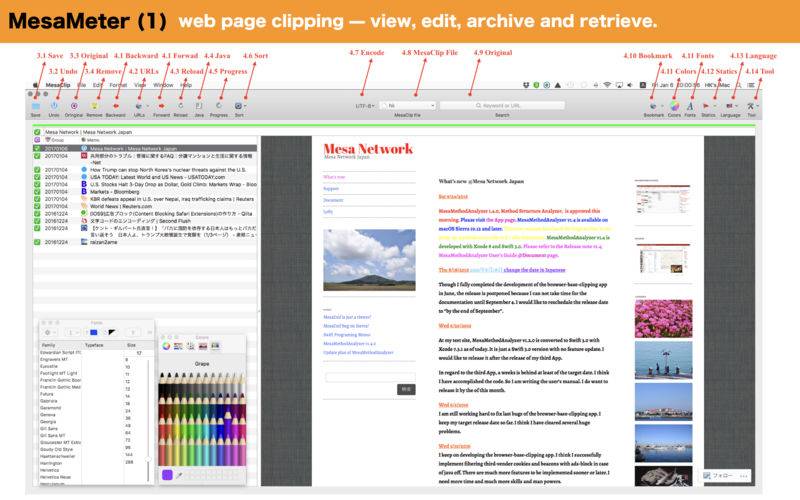Open the URLs toolbar icon
This screenshot has width=800, height=500.
click(139, 106)
